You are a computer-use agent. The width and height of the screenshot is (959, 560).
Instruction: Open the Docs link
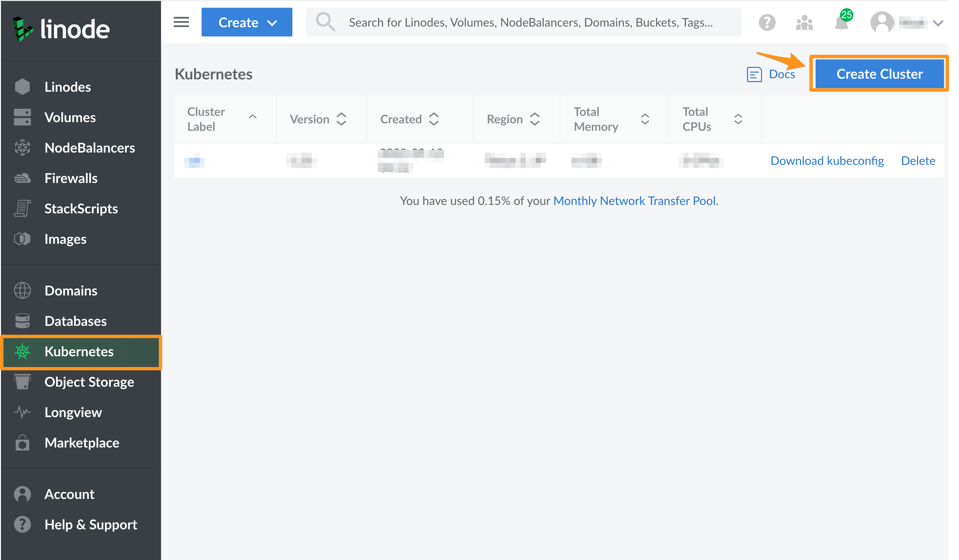782,74
